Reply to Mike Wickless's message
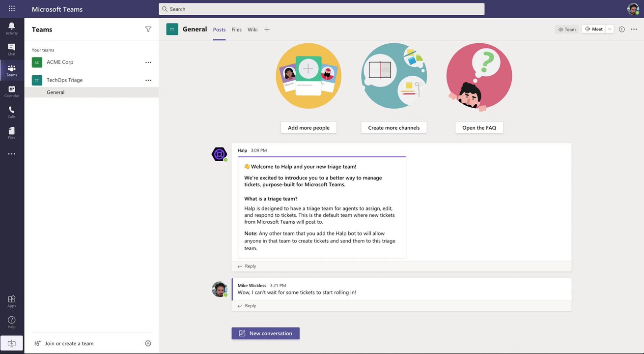 [x=247, y=306]
